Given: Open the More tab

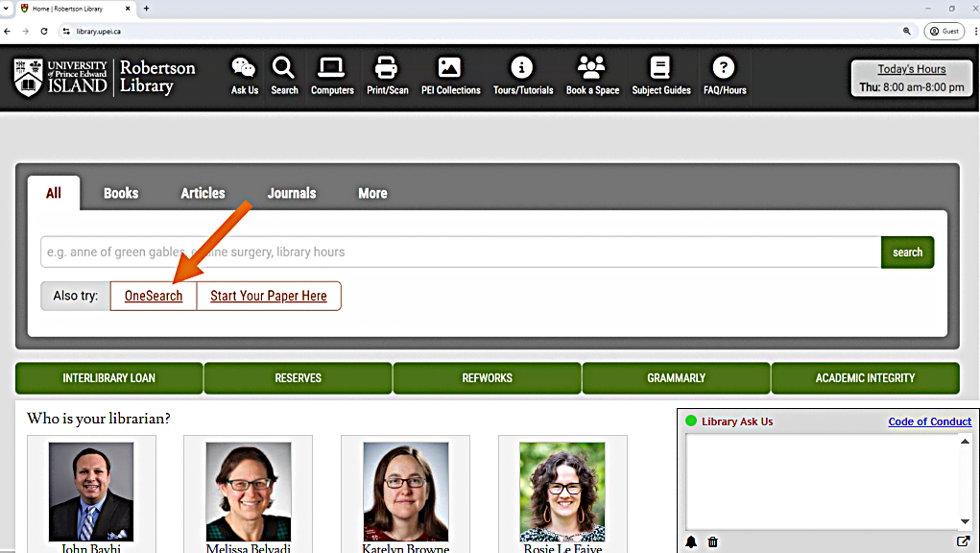Looking at the screenshot, I should point(372,193).
